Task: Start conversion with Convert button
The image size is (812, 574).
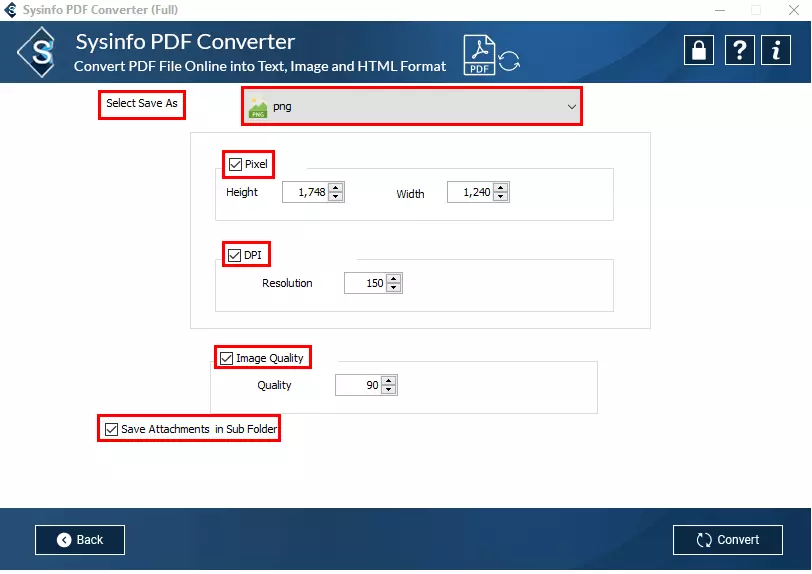Action: coord(728,540)
